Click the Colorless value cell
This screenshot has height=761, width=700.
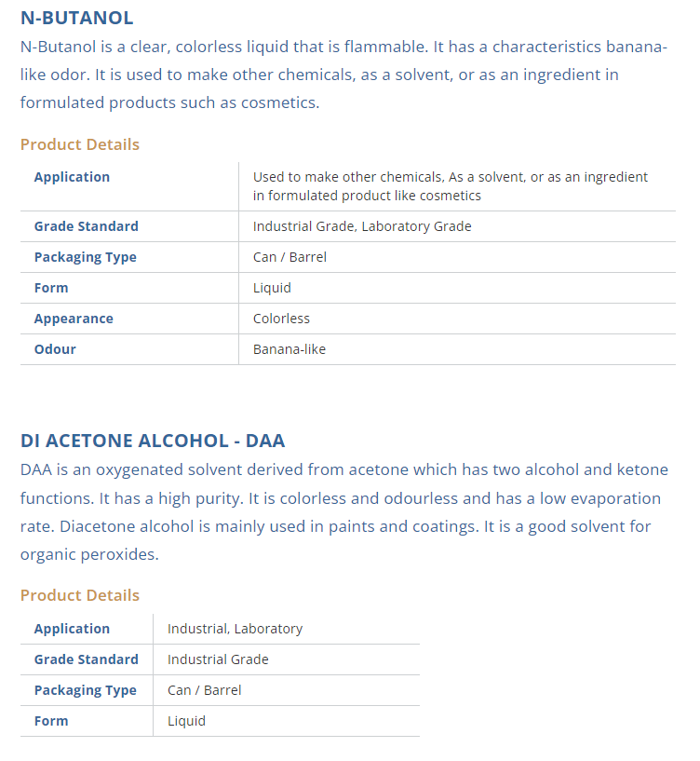281,319
